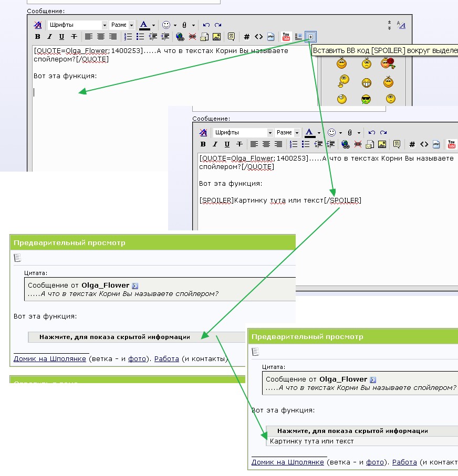
Task: Increase indent icon in the empty-message editor
Action: [x=165, y=37]
